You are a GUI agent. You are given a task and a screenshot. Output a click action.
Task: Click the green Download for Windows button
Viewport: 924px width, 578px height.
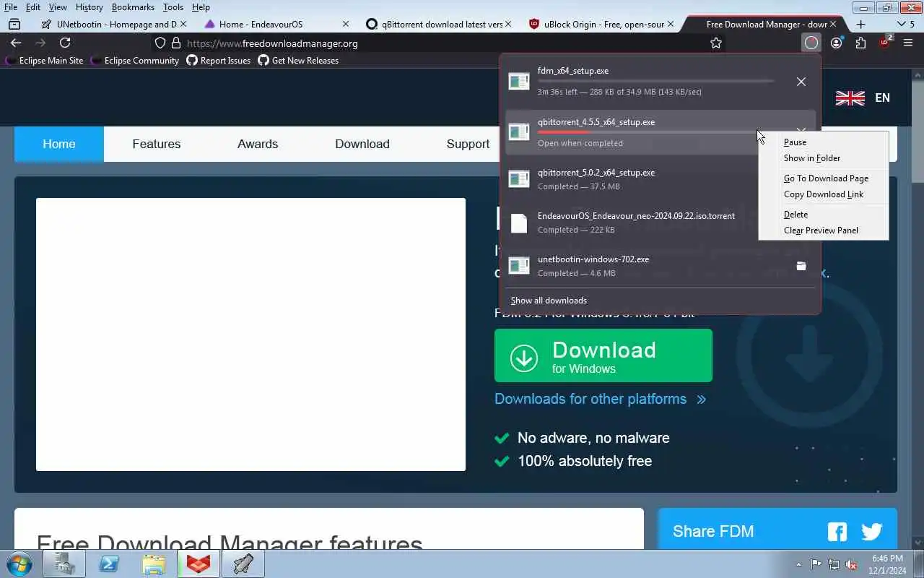(x=603, y=355)
